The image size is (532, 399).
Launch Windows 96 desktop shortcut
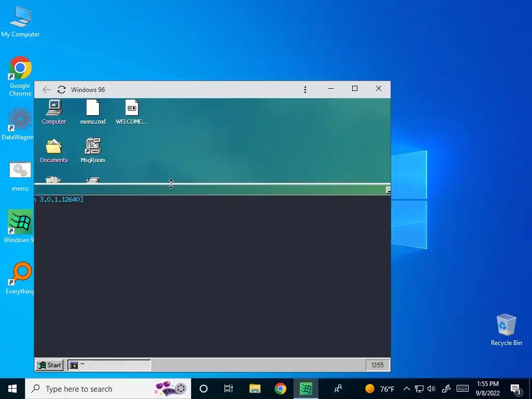20,226
